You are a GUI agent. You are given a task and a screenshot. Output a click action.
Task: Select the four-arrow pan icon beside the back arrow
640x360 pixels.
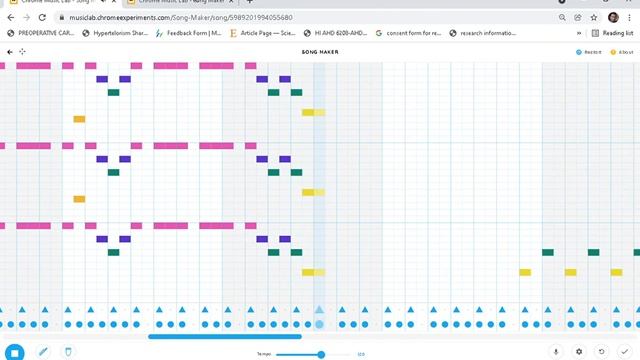(22, 51)
